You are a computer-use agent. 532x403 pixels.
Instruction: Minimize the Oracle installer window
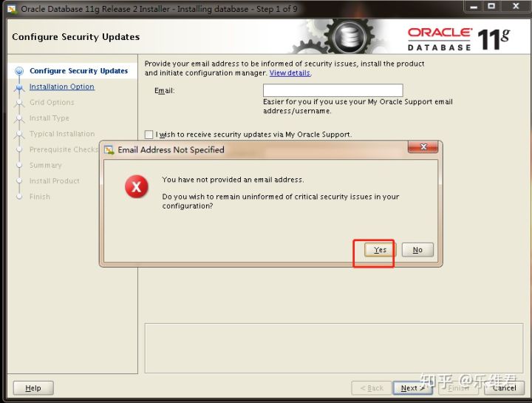(x=474, y=6)
